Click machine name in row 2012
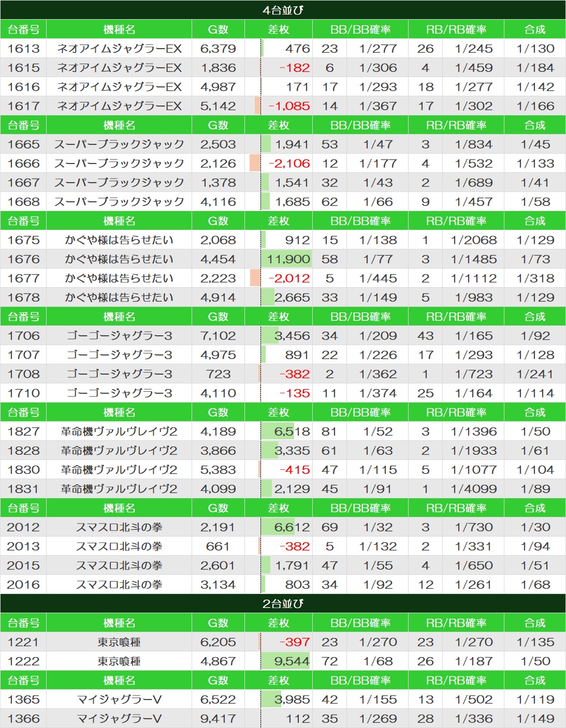566x728 pixels. click(x=119, y=527)
